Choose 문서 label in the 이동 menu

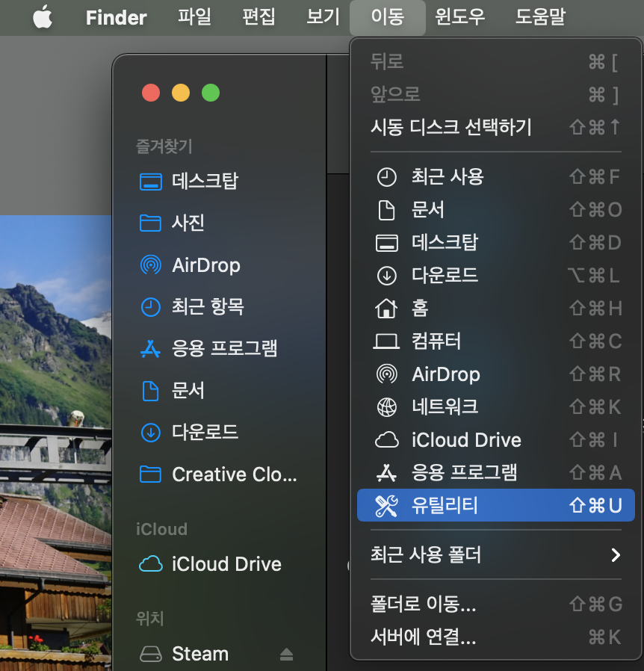(428, 210)
